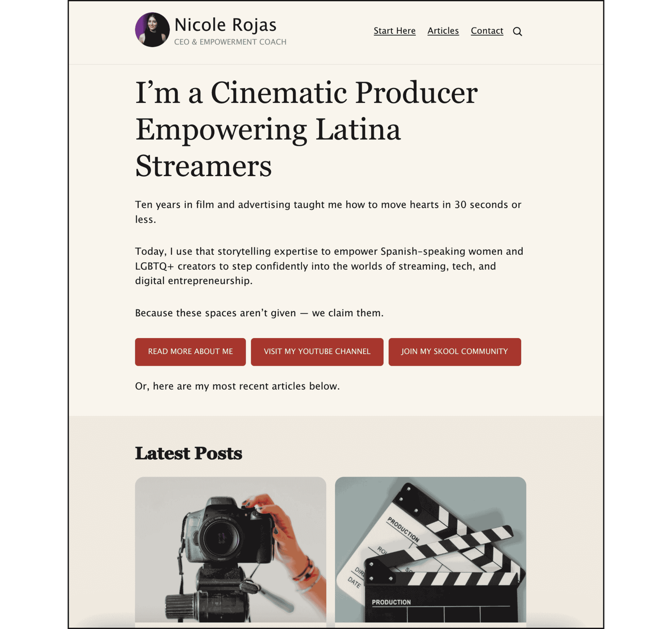Click the 'Empowering Latina' headline line
The image size is (672, 629).
(268, 130)
